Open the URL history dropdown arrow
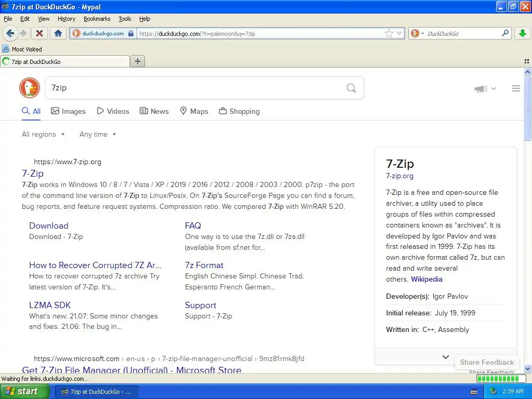This screenshot has width=532, height=399. (x=400, y=33)
